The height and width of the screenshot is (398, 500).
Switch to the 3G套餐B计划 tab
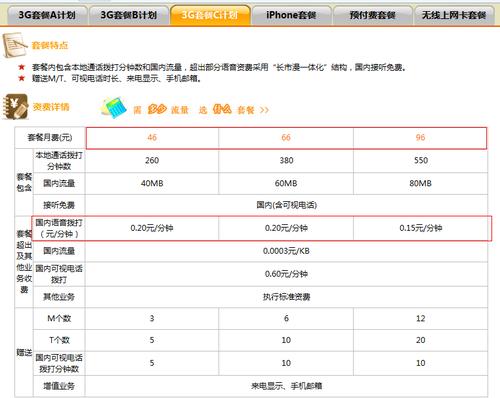[129, 15]
